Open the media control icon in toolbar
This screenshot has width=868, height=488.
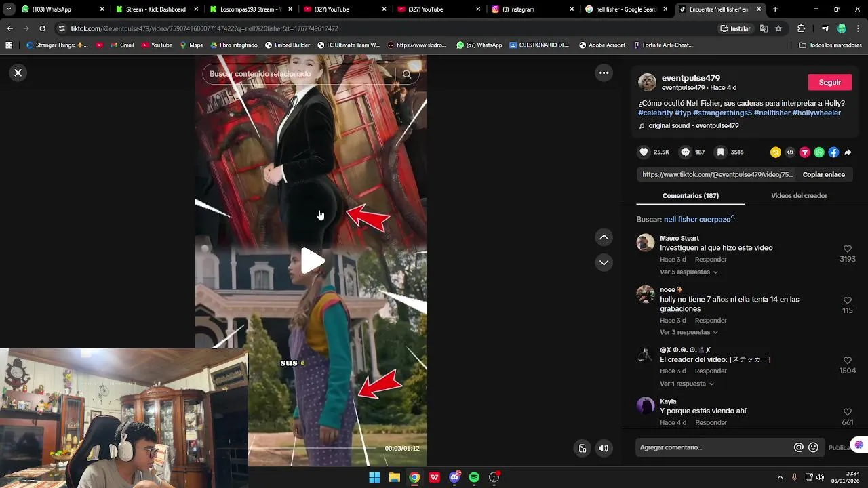[x=825, y=28]
